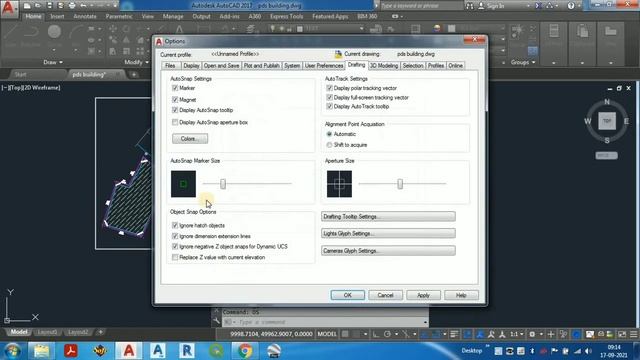This screenshot has width=640, height=360.
Task: Select Shift to acquire radio button
Action: (329, 145)
